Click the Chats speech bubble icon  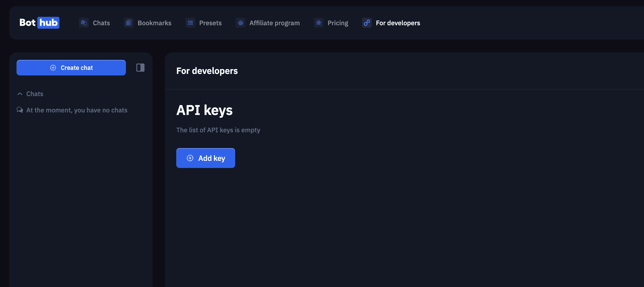[x=84, y=23]
